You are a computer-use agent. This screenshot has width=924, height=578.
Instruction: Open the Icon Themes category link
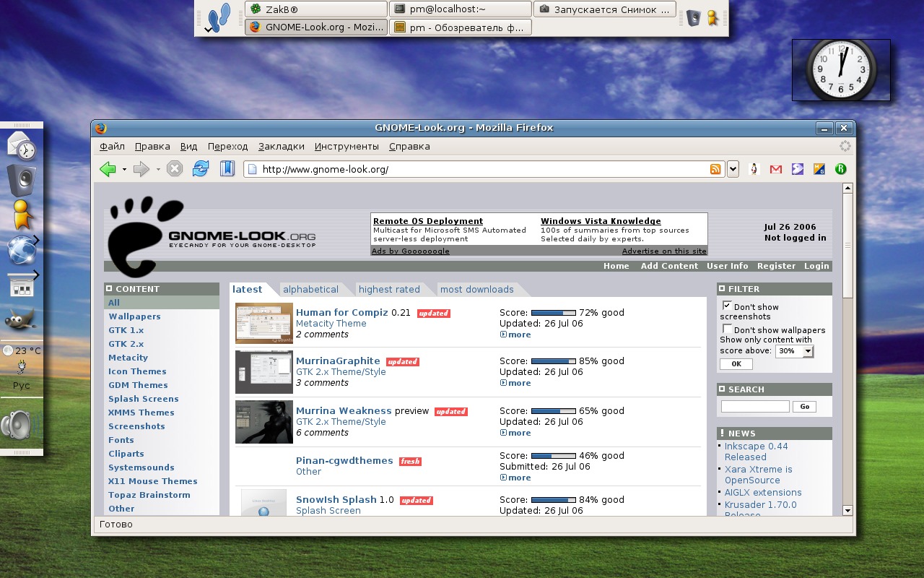pyautogui.click(x=137, y=371)
